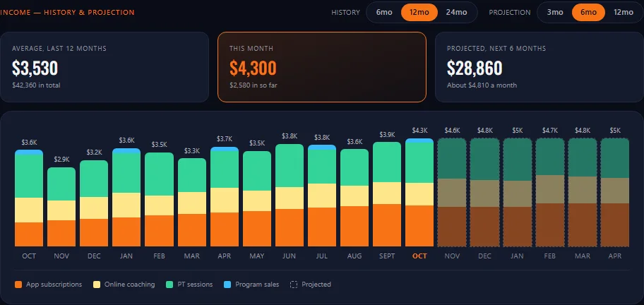Click the Online coaching legend label
Image resolution: width=644 pixels, height=305 pixels.
click(129, 285)
